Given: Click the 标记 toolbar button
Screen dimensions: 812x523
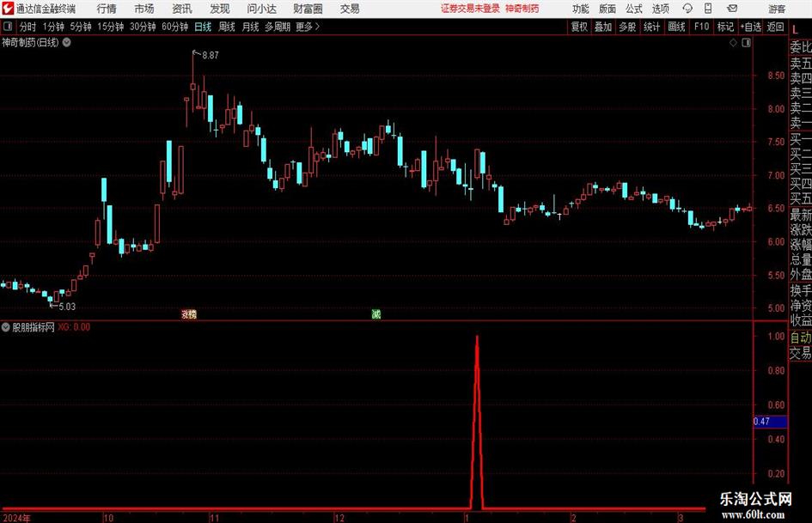Looking at the screenshot, I should (x=725, y=27).
